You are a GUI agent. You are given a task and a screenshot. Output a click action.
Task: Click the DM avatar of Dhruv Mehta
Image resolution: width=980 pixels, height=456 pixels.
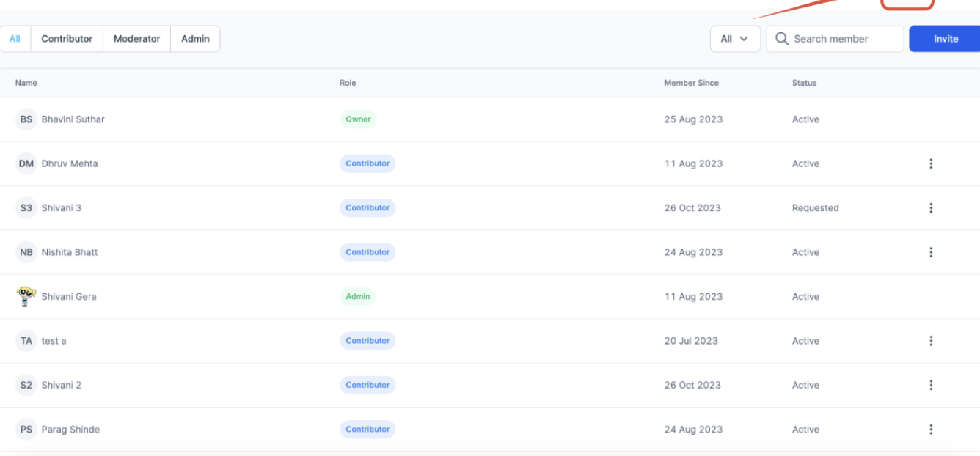(x=26, y=163)
